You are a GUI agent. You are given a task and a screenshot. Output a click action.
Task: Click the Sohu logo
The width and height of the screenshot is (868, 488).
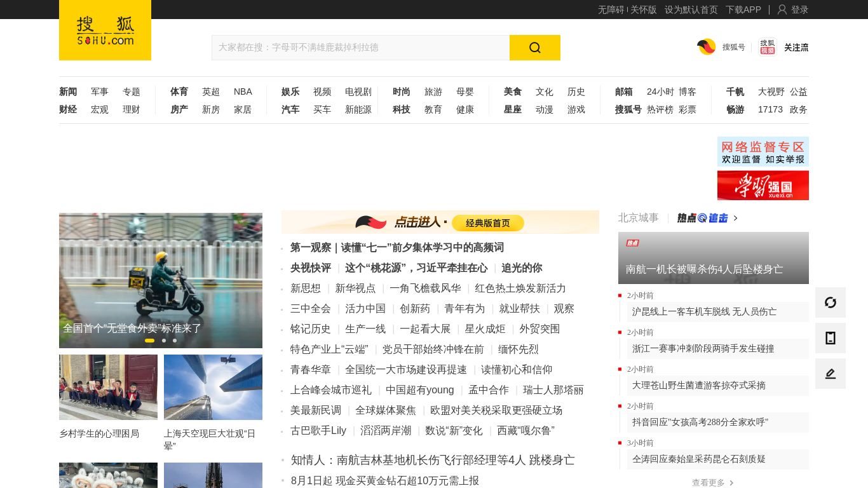tap(105, 30)
